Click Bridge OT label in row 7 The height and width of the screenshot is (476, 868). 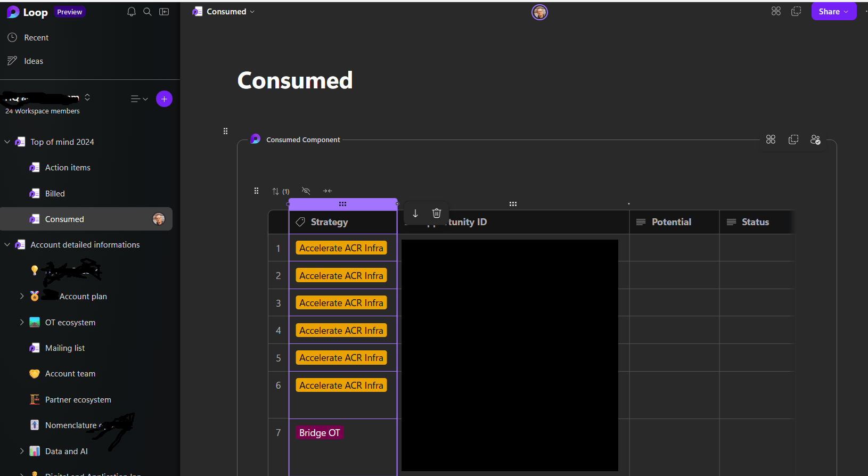(320, 433)
